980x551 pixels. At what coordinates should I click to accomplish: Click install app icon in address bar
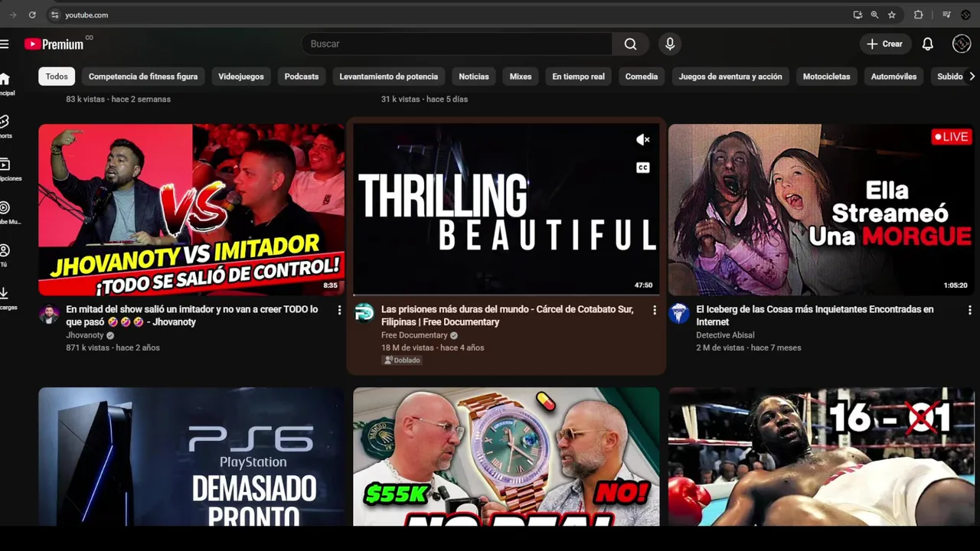point(857,15)
